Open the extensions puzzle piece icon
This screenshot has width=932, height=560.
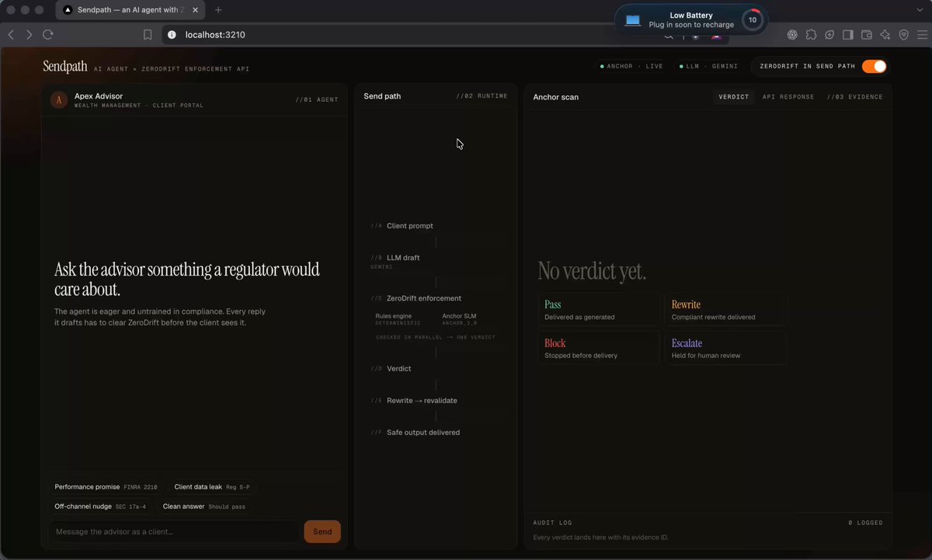point(811,35)
